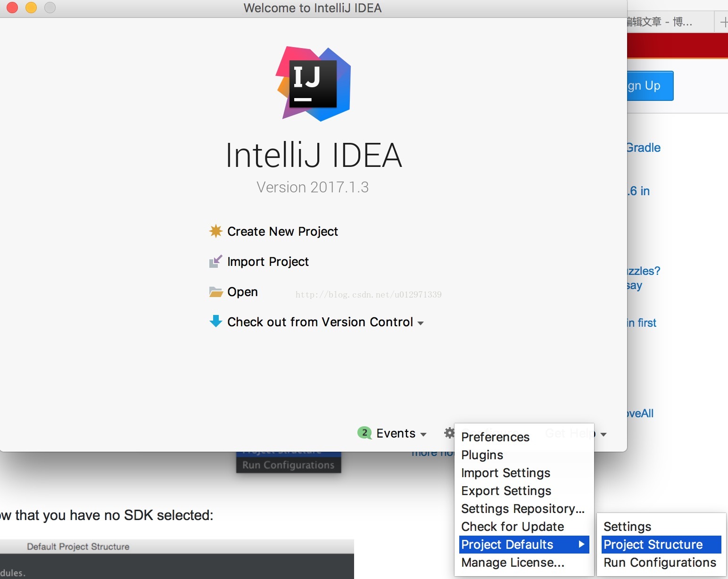Open the Gradle link in browser
Screen dimensions: 728x579
(x=644, y=148)
